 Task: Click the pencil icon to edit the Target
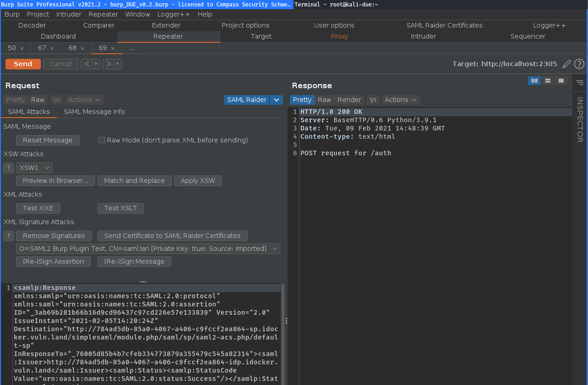(x=566, y=64)
